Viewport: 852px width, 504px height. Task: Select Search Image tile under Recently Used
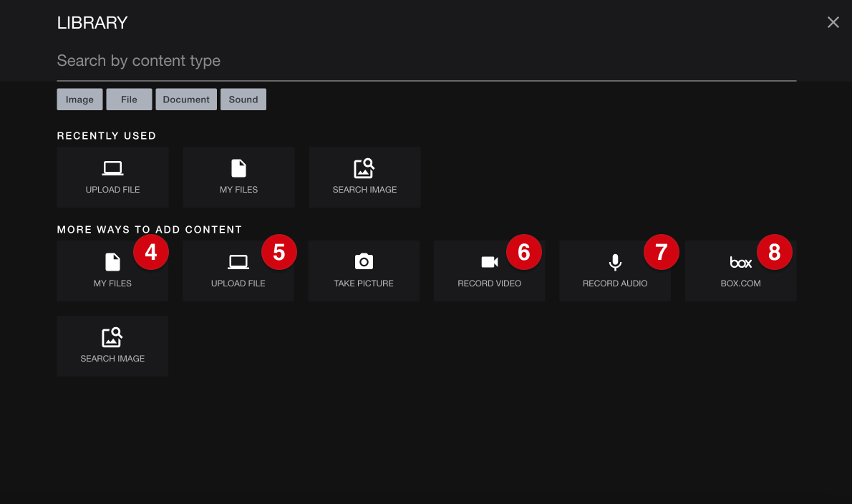point(364,177)
